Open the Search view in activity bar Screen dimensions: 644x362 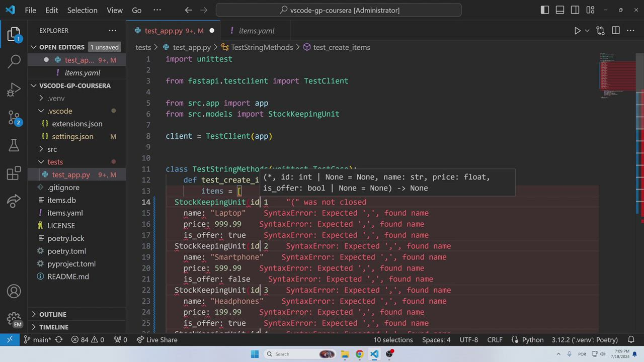(x=14, y=61)
